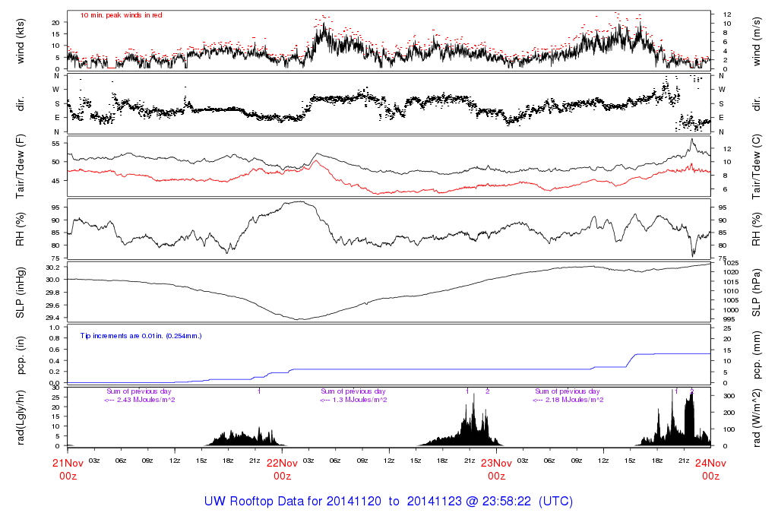Click the 'rad(Lgly/hr)' axis label
The width and height of the screenshot is (778, 532).
click(21, 417)
